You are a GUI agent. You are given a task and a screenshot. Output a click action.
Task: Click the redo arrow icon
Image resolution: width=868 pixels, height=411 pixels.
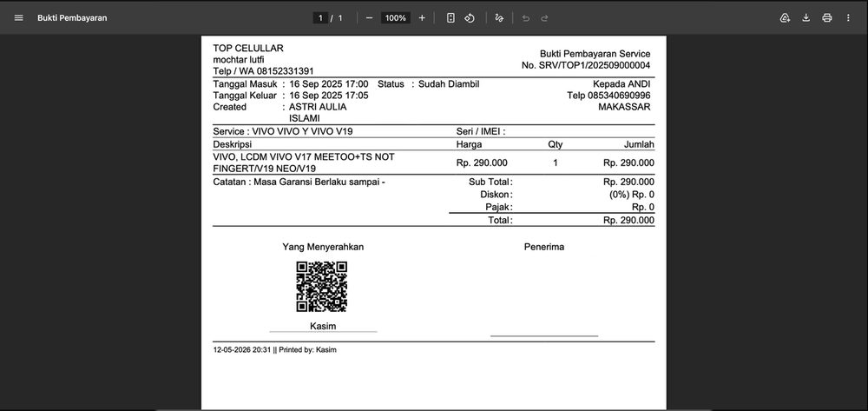coord(545,17)
